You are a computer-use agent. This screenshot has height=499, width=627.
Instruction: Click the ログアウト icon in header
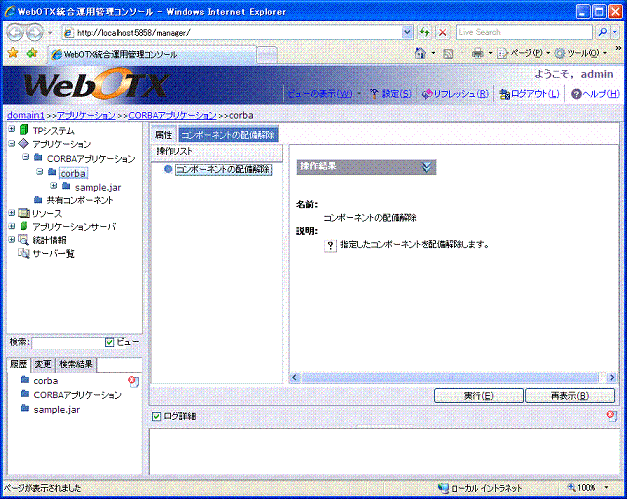tap(504, 94)
